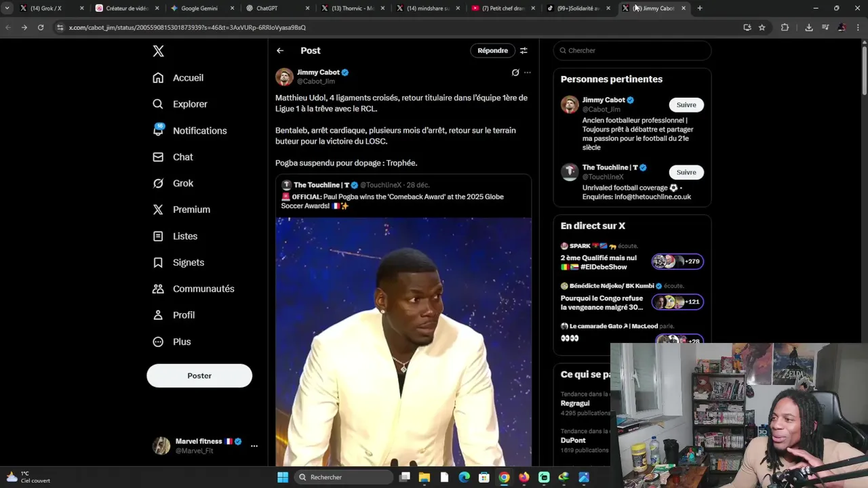Switch to the Google Gemini tab
Viewport: 868px width, 488px height.
coord(201,8)
